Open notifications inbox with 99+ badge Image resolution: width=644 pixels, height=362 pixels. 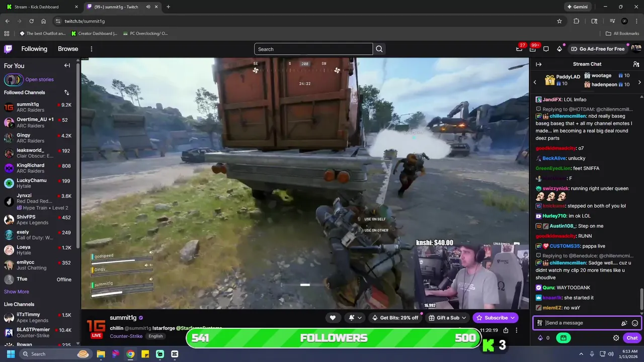pos(533,49)
